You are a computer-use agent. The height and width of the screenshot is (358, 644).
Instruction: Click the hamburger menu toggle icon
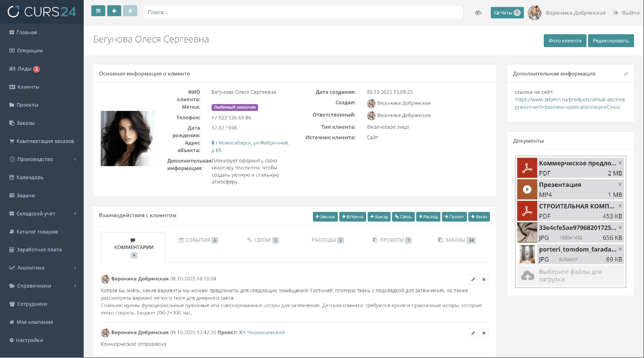click(98, 11)
